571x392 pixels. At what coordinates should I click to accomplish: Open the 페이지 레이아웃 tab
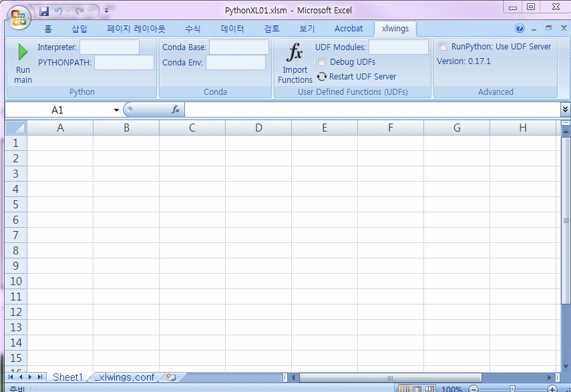coord(136,29)
